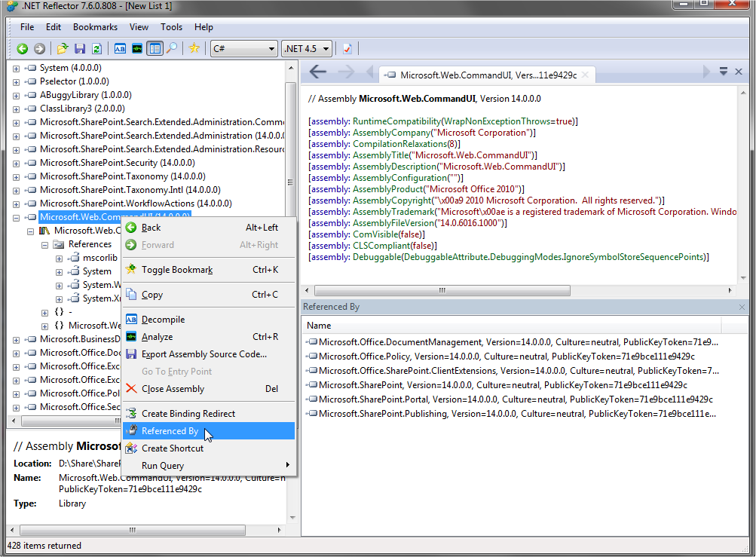756x557 pixels.
Task: Expand the System (4.0.0.0) assembly node
Action: coord(16,69)
